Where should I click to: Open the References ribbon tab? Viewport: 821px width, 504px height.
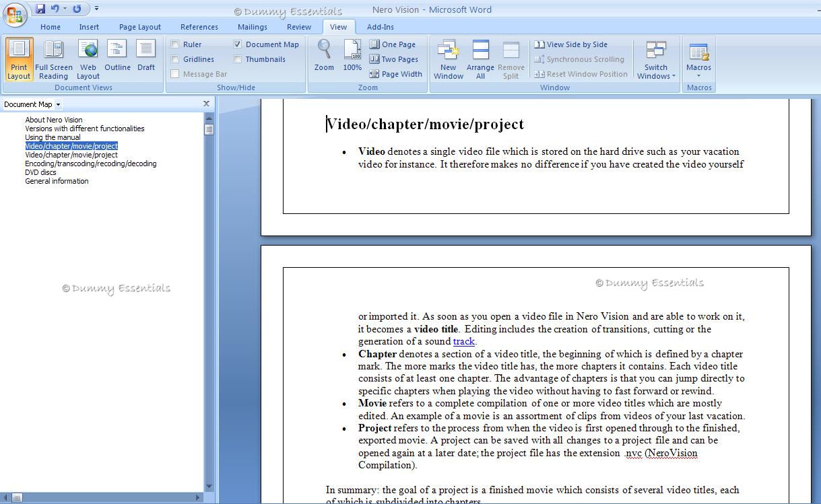199,27
